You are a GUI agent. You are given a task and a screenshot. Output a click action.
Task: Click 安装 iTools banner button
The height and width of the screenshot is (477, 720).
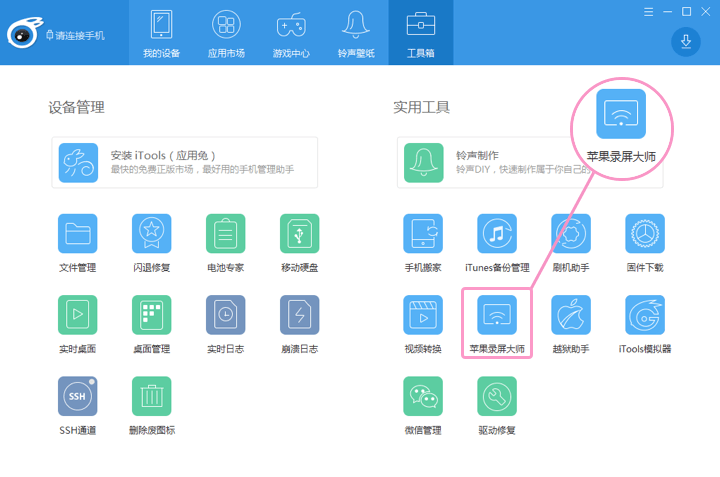pyautogui.click(x=185, y=162)
